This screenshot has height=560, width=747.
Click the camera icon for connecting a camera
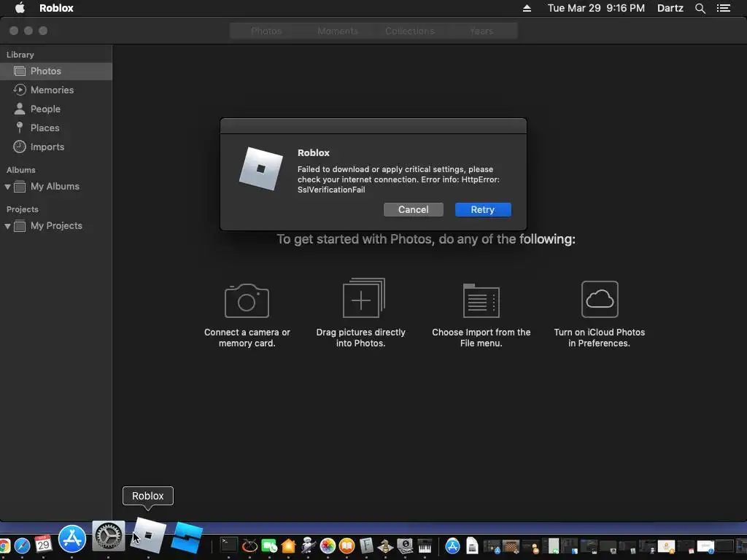(x=247, y=300)
